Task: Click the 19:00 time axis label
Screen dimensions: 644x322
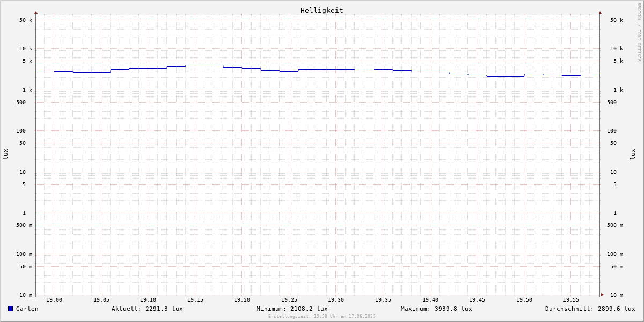Action: pyautogui.click(x=54, y=300)
